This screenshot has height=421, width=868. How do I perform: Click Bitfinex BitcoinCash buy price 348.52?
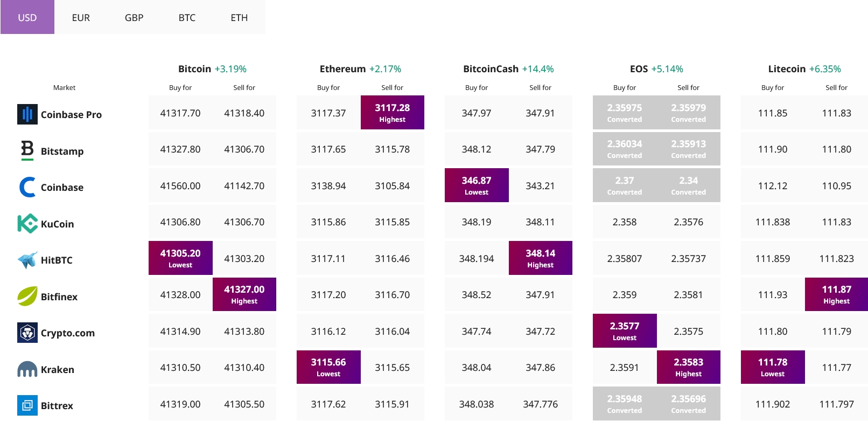point(477,294)
